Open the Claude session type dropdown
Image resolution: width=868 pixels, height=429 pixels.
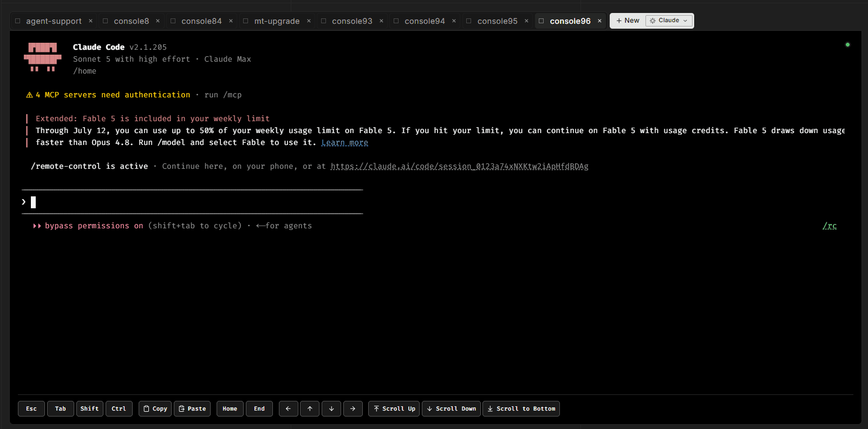pyautogui.click(x=669, y=21)
